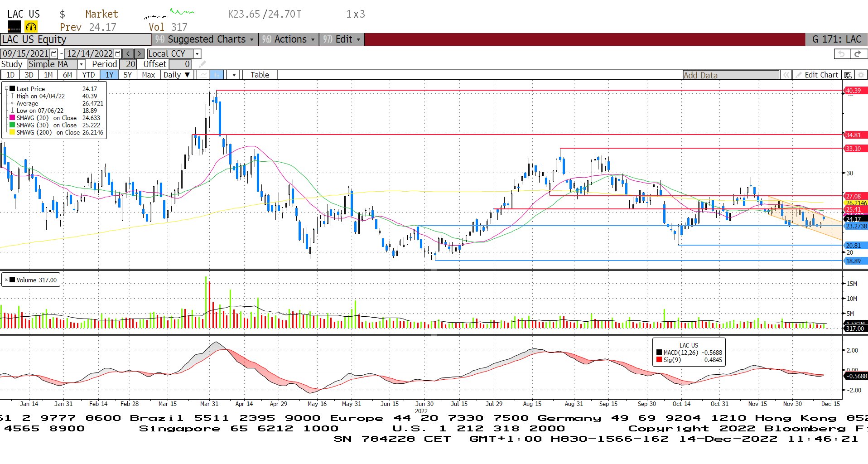Click the undo arrow button
Viewport: 868px width, 464px height.
842,53
